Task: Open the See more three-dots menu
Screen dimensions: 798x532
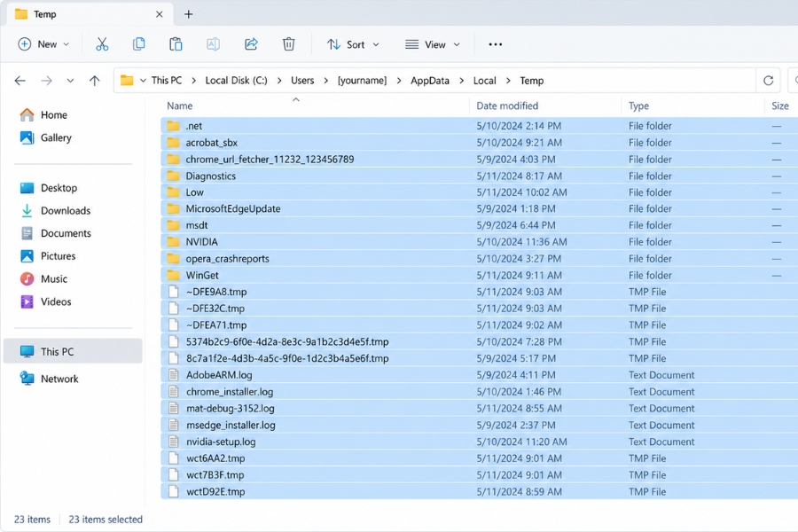Action: [495, 44]
